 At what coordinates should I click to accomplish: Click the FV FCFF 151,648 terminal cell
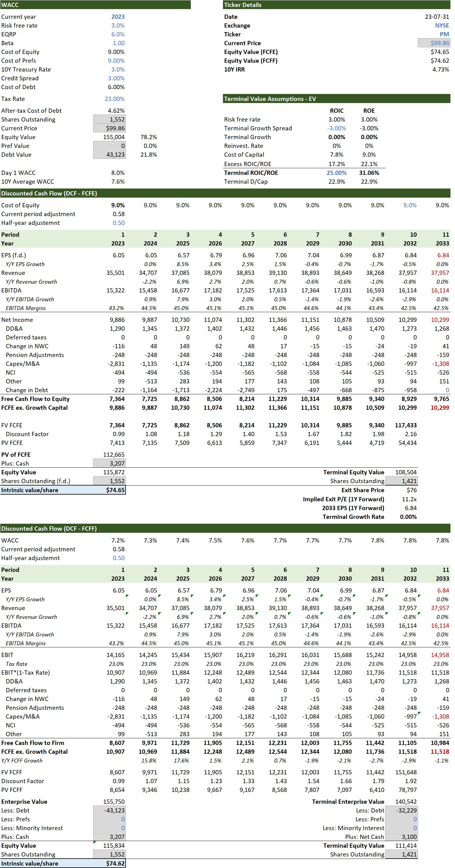coord(406,772)
